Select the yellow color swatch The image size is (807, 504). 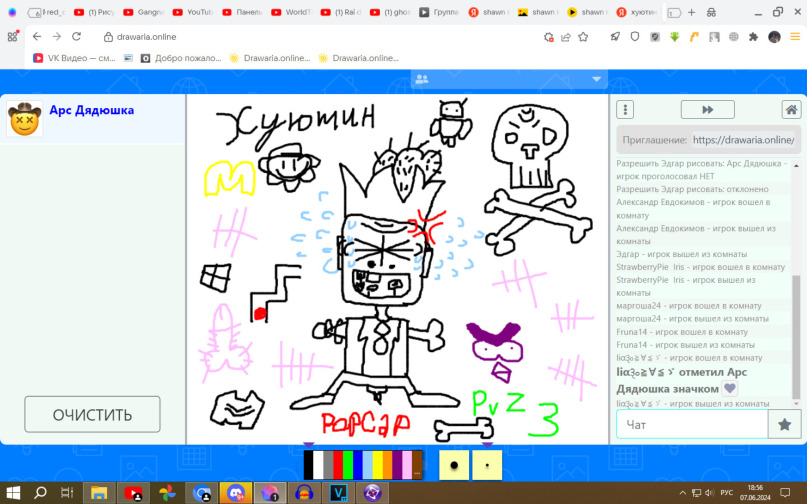click(378, 465)
